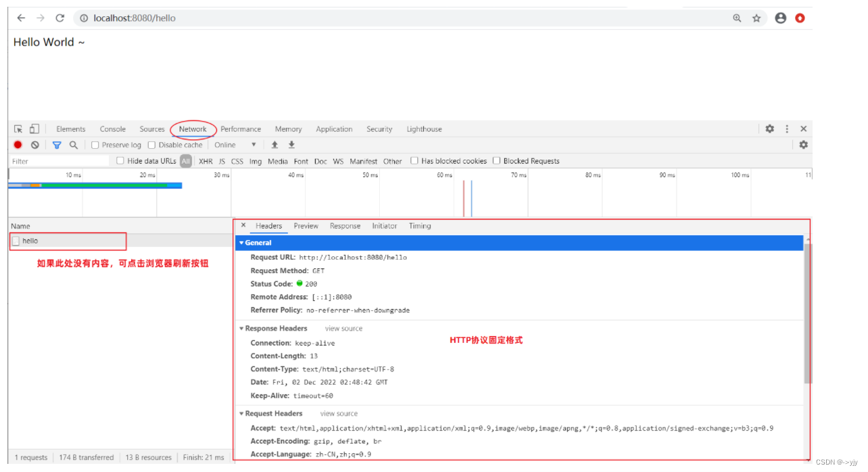
Task: Search network requests with magnifier icon
Action: pos(73,145)
